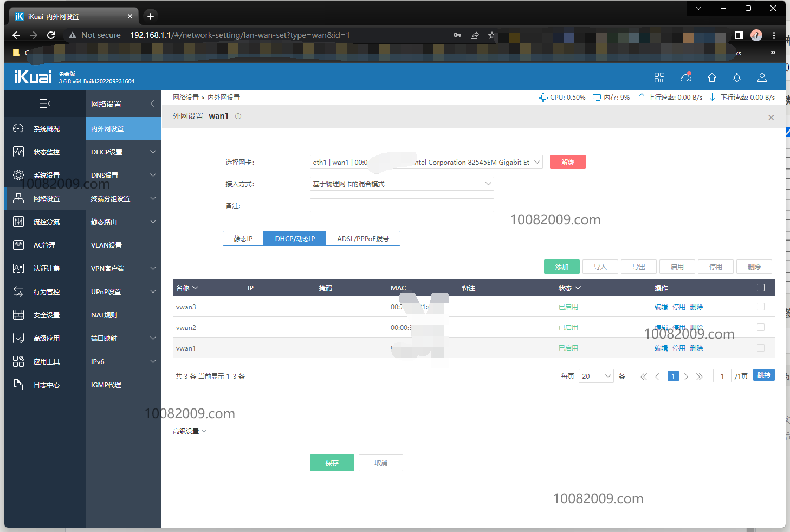Viewport: 790px width, 532px height.
Task: Click the green 保存 save button
Action: (x=332, y=463)
